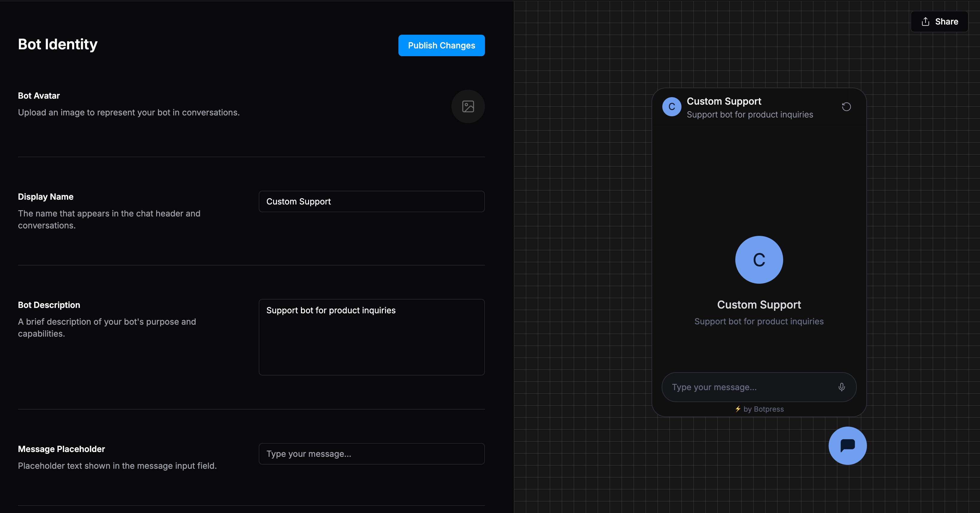Viewport: 980px width, 513px height.
Task: Focus the Display Name input field
Action: coord(372,201)
